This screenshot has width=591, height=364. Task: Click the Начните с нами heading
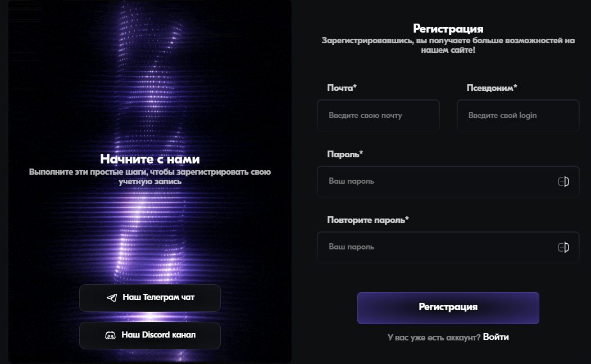click(150, 159)
